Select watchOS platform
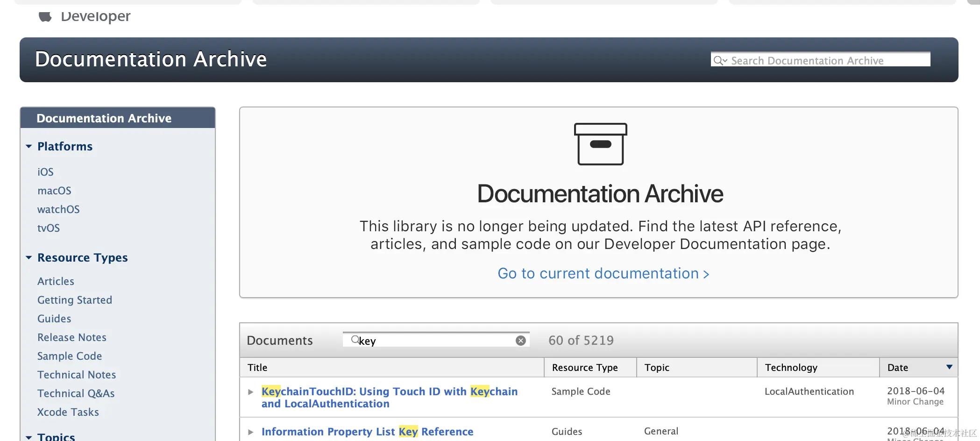The width and height of the screenshot is (980, 441). pos(58,209)
